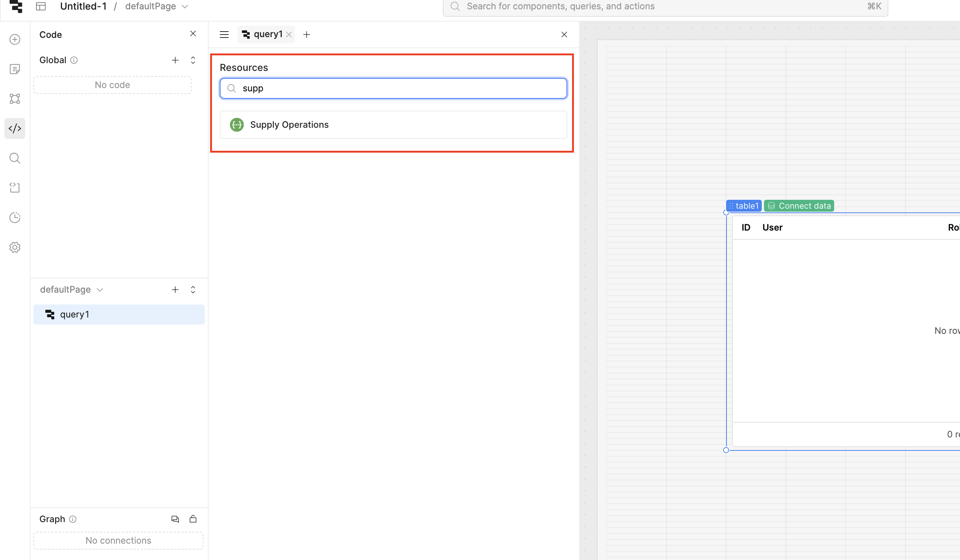Open comments from the Graph panel header
This screenshot has height=560, width=960.
pos(175,519)
